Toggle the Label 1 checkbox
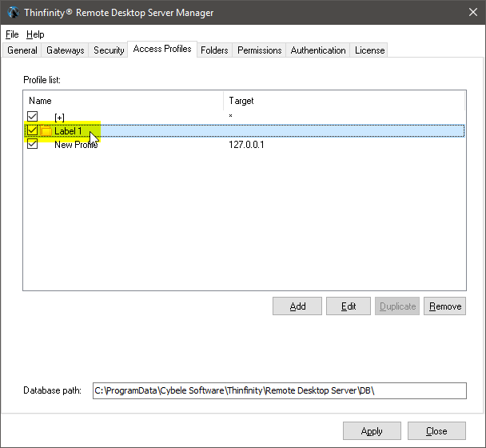 tap(32, 130)
